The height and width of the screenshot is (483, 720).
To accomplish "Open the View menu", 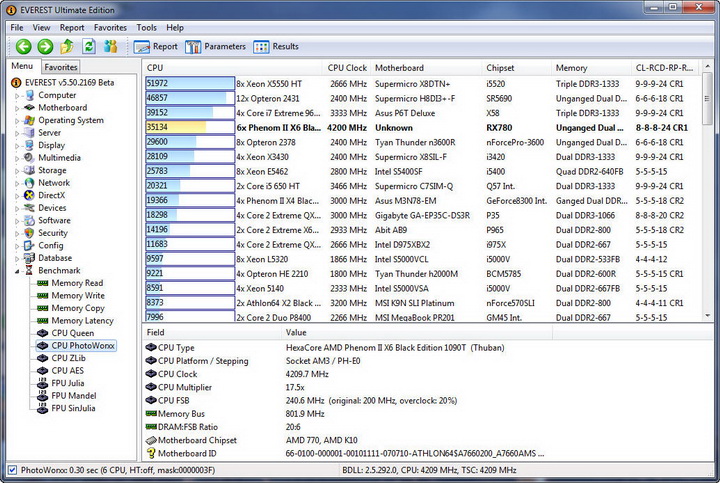I will coord(41,28).
